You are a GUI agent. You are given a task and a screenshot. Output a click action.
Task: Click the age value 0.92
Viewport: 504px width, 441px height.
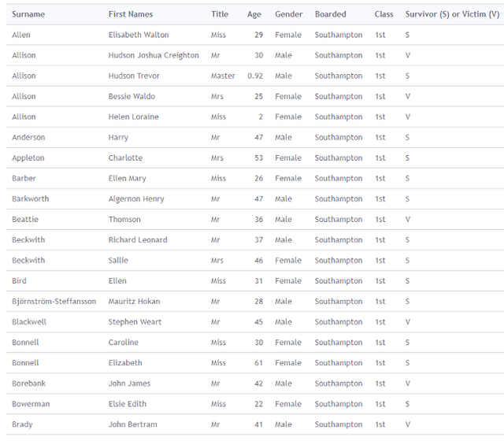[255, 76]
